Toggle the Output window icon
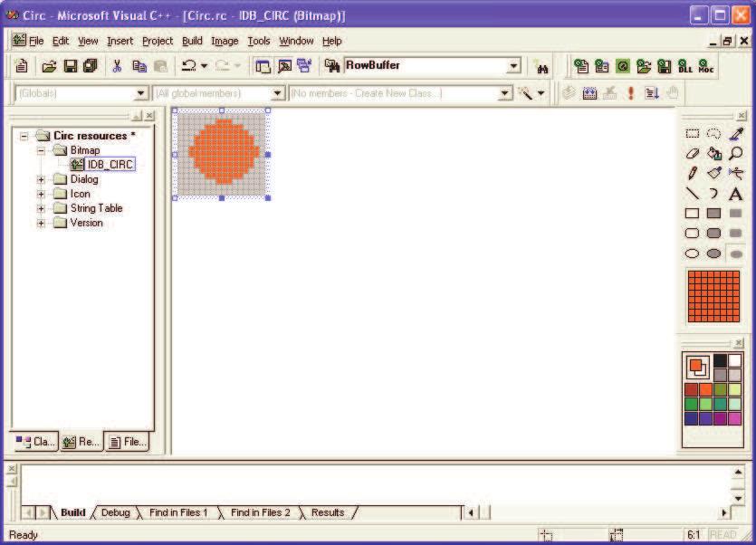Viewport: 756px width, 545px height. [284, 65]
